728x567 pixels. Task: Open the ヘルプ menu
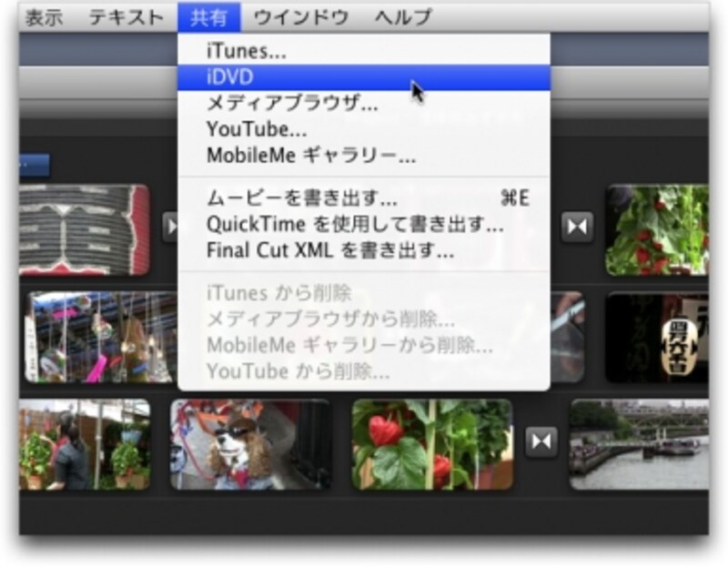click(403, 17)
